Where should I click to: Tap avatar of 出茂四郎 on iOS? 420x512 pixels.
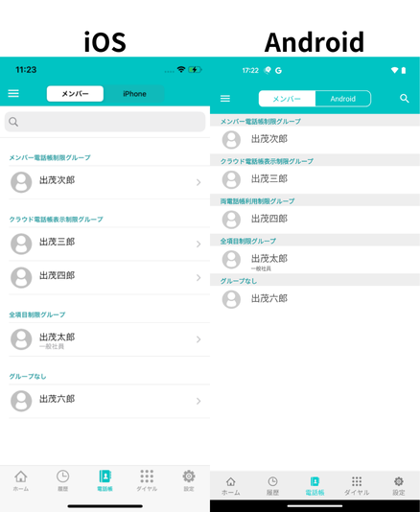[21, 277]
